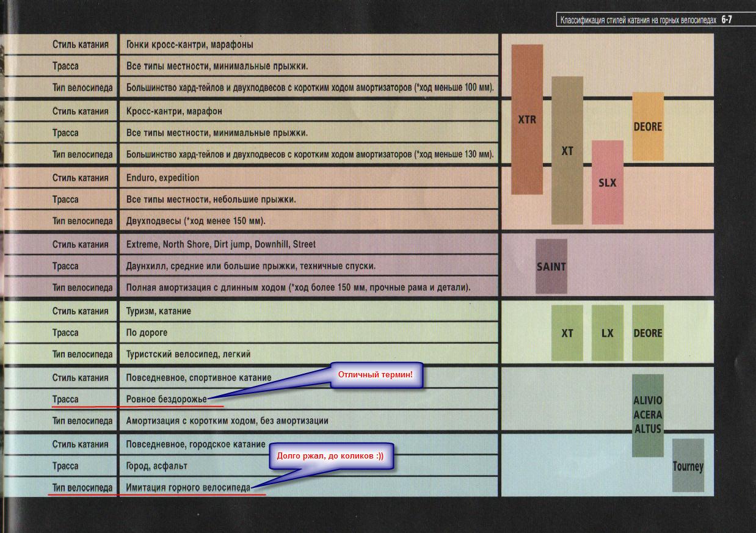Click the brown XTR block
The image size is (756, 533).
[x=527, y=120]
